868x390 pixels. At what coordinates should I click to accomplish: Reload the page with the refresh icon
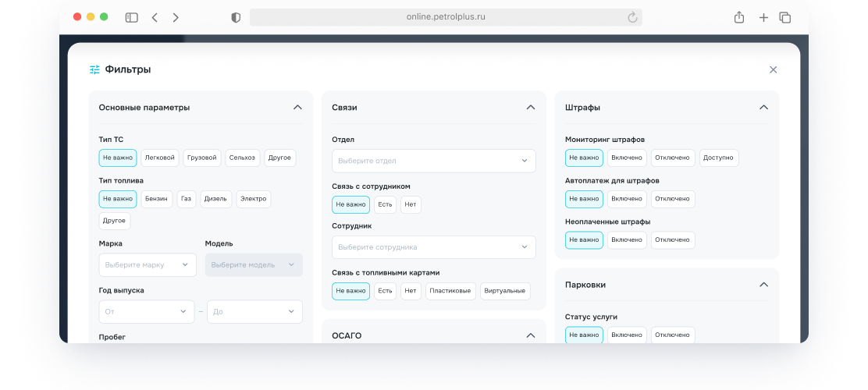[632, 17]
